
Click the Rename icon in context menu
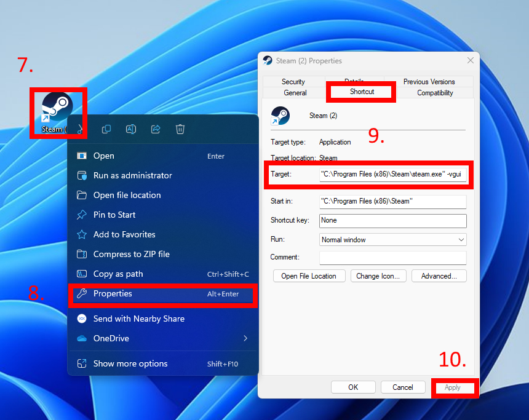point(131,129)
